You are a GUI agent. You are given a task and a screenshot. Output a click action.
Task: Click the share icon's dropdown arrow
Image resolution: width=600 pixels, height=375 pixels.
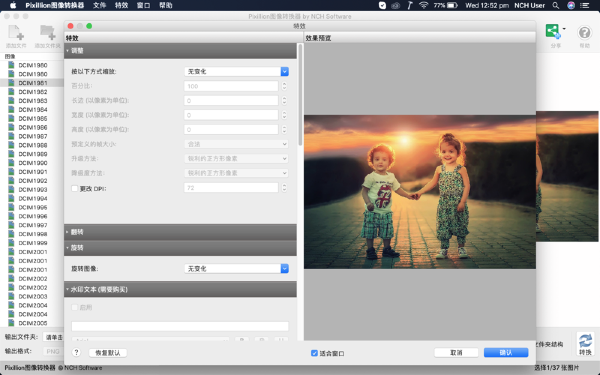click(x=564, y=29)
